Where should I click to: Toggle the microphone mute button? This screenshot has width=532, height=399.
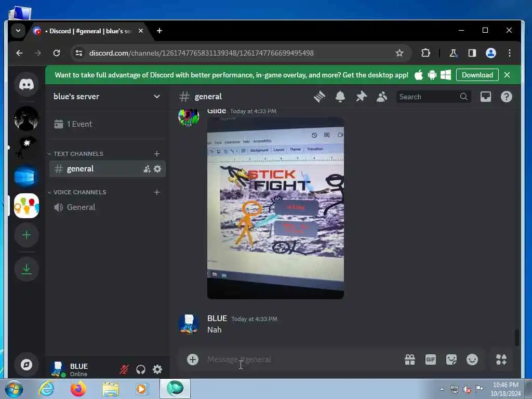[x=124, y=369]
